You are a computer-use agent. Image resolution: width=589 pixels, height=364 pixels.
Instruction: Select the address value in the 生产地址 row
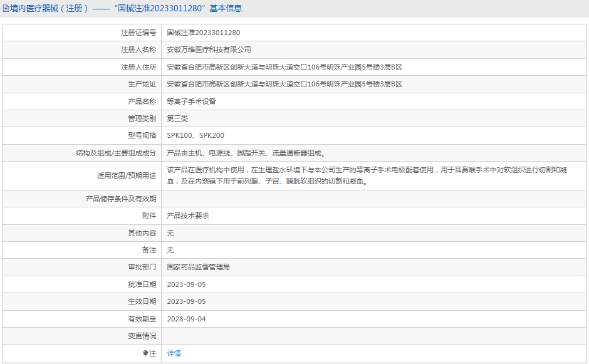pyautogui.click(x=284, y=84)
